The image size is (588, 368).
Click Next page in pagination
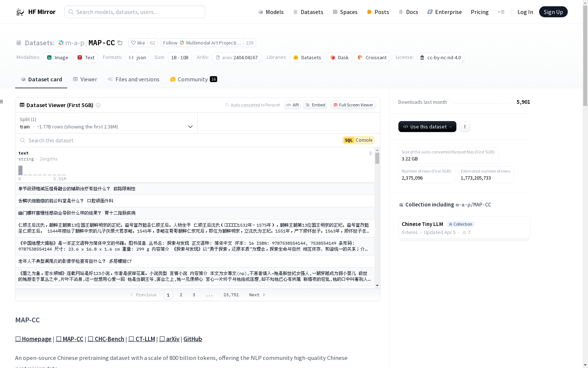pyautogui.click(x=257, y=295)
